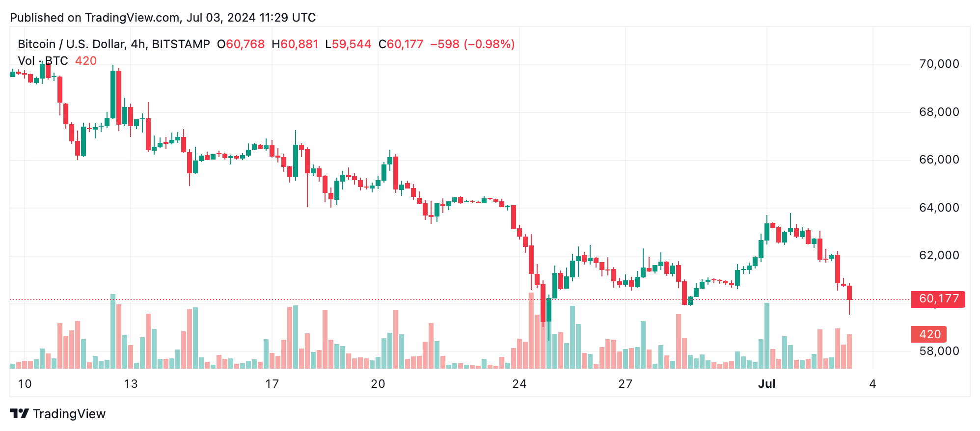Click the −598 (−0.98%) change value
The width and height of the screenshot is (980, 431).
pyautogui.click(x=472, y=44)
